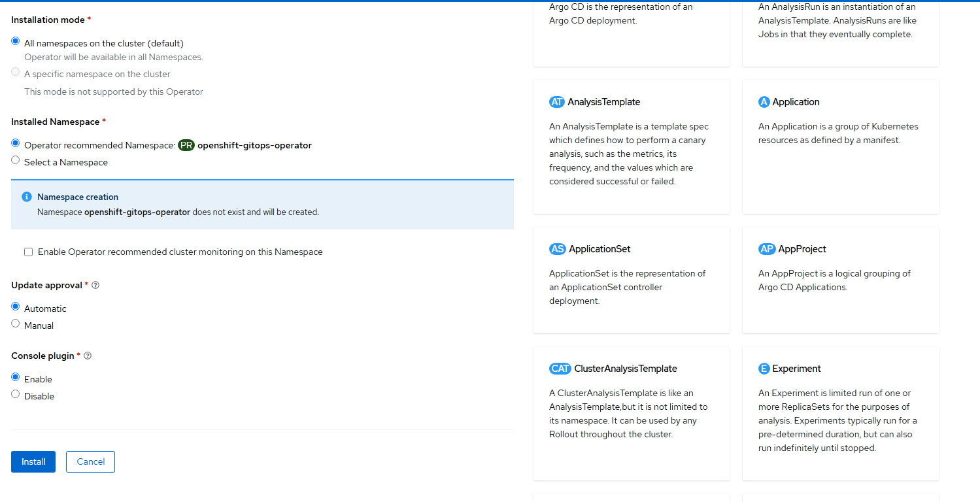Click the 'An Experiment is limited run' description
The width and height of the screenshot is (980, 502).
837,421
